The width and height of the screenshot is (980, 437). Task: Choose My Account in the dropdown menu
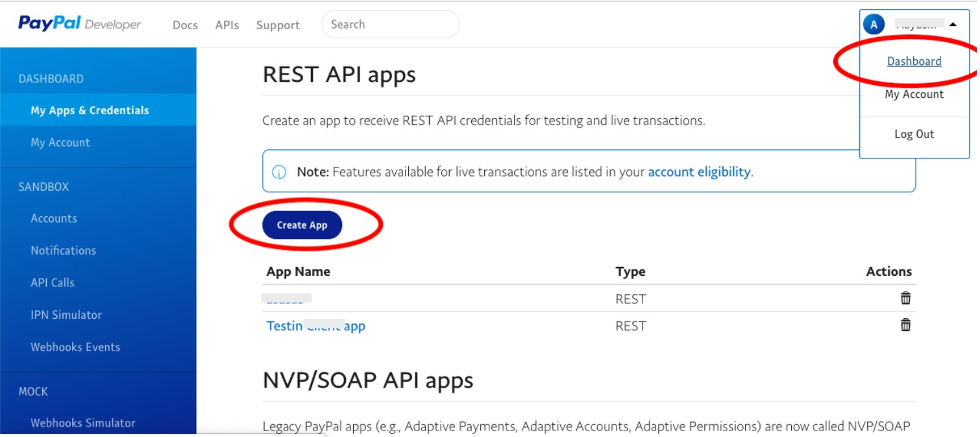click(914, 94)
